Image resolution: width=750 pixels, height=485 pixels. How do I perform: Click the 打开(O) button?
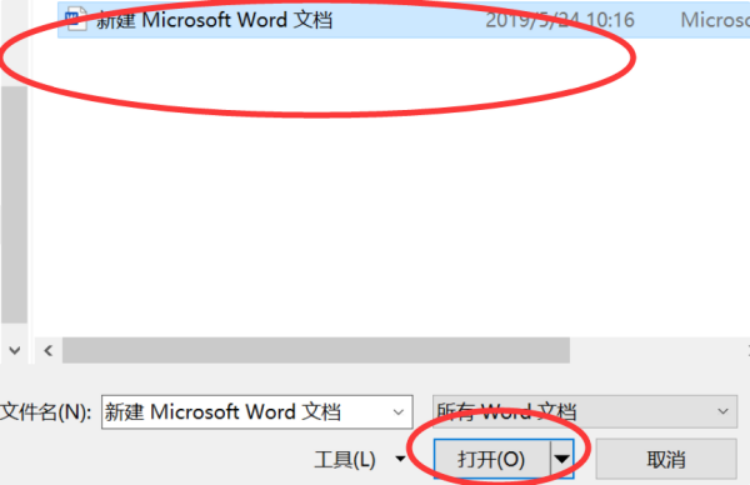(x=491, y=459)
